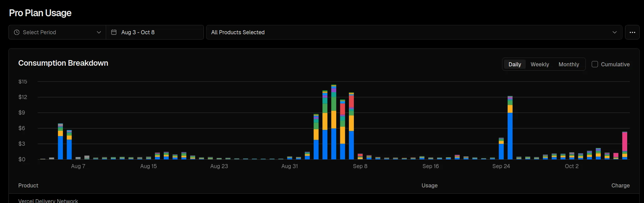
Task: Click the $15 y-axis label
Action: pos(23,82)
